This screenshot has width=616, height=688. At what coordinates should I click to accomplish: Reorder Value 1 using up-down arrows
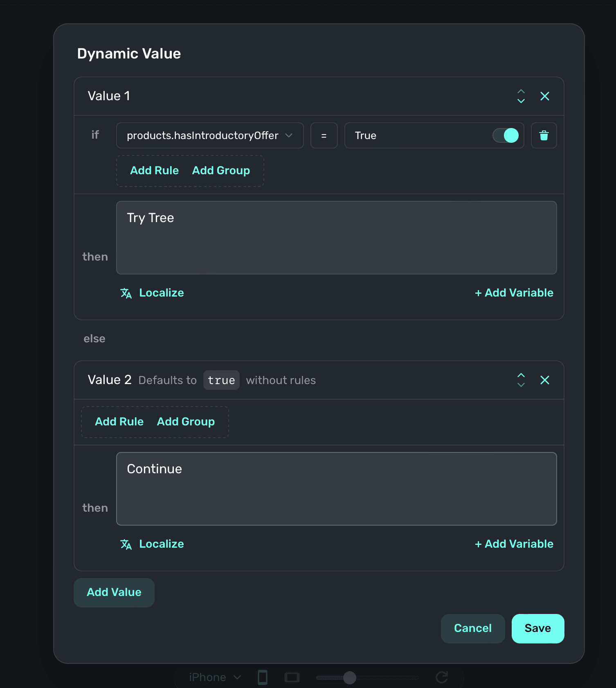pyautogui.click(x=521, y=96)
